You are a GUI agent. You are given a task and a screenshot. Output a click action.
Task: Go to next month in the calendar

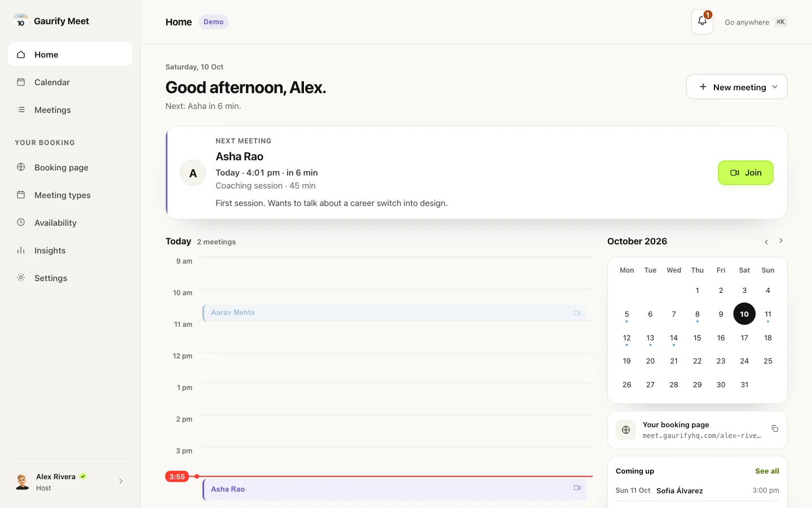click(781, 241)
